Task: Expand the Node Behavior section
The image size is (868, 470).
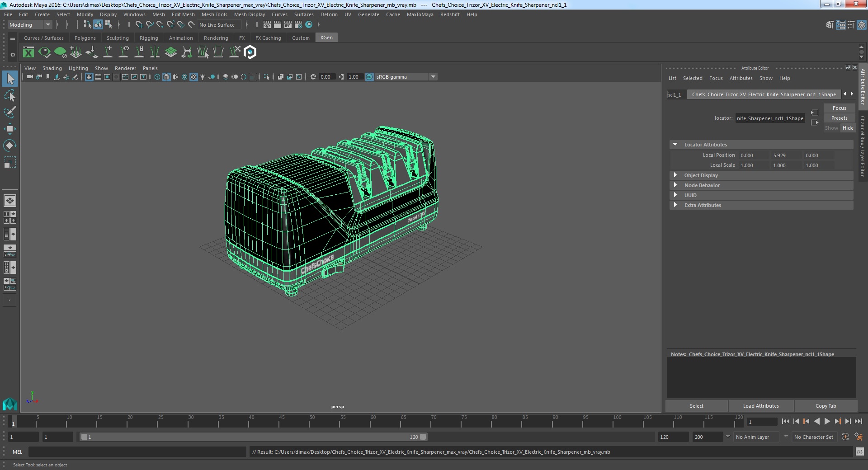Action: [675, 185]
